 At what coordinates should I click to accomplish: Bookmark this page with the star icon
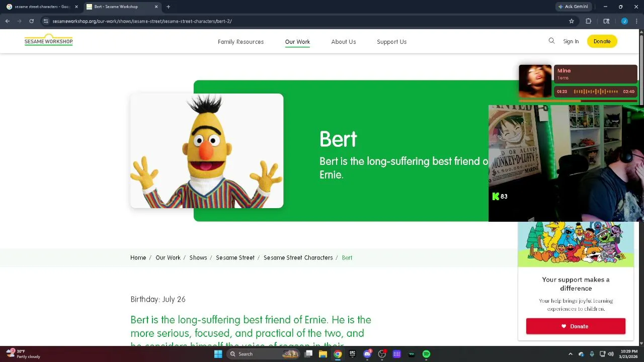[572, 21]
